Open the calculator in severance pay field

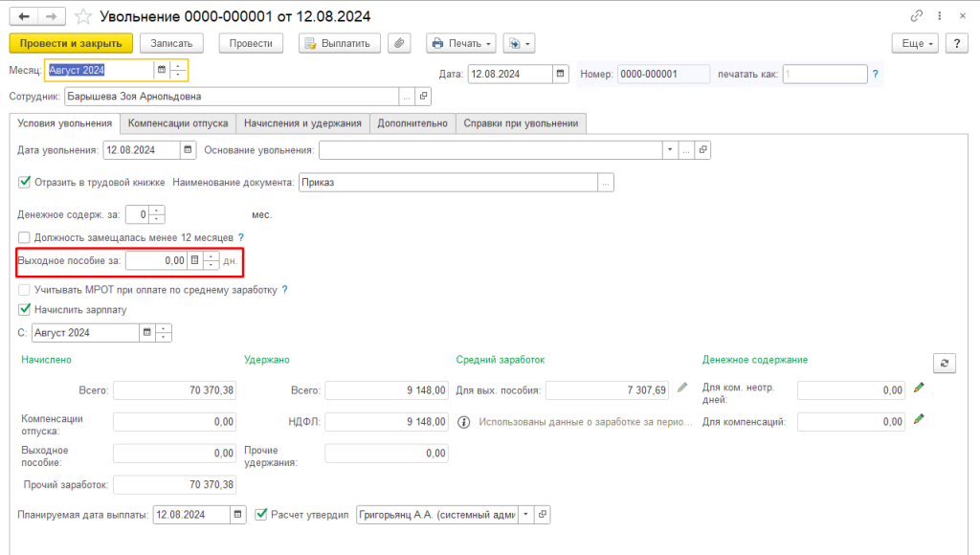pos(194,259)
